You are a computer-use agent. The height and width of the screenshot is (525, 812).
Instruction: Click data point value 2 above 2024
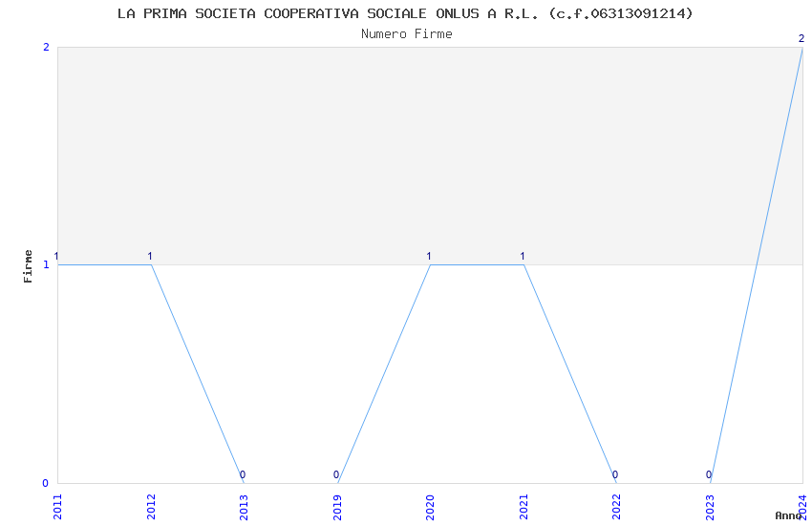[x=801, y=38]
